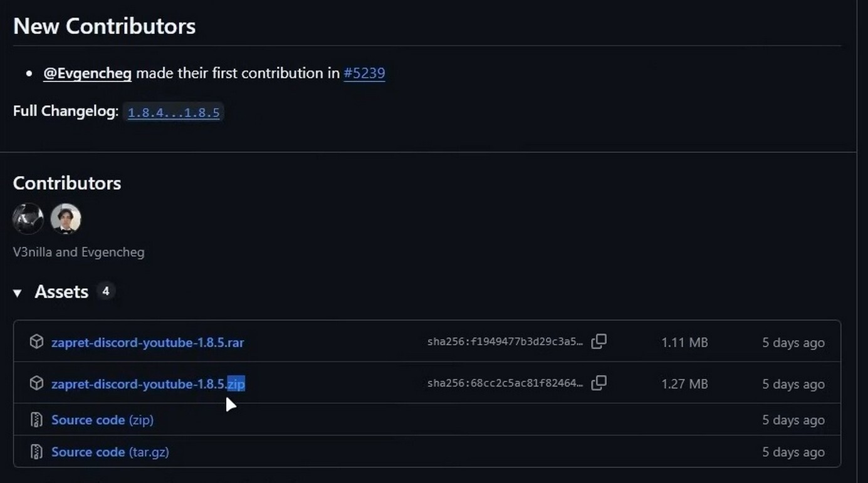
Task: Open Evgencheg's contributor avatar
Action: pyautogui.click(x=66, y=219)
